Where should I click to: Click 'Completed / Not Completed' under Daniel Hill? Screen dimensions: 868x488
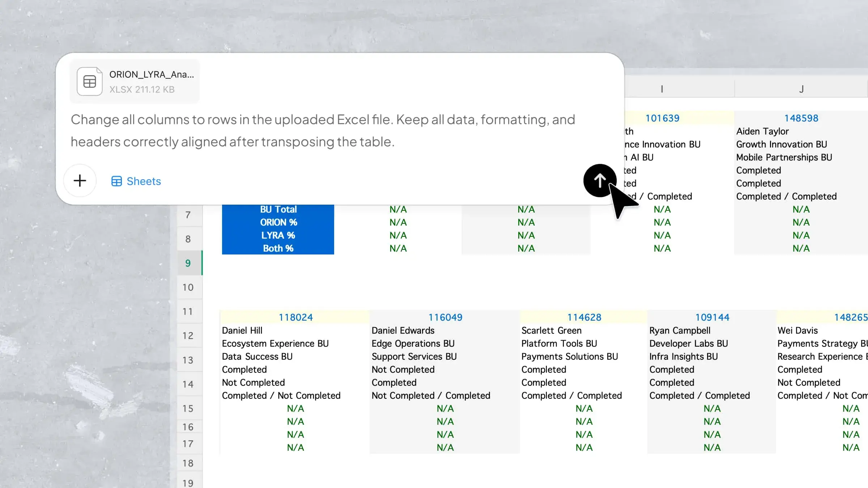point(281,395)
